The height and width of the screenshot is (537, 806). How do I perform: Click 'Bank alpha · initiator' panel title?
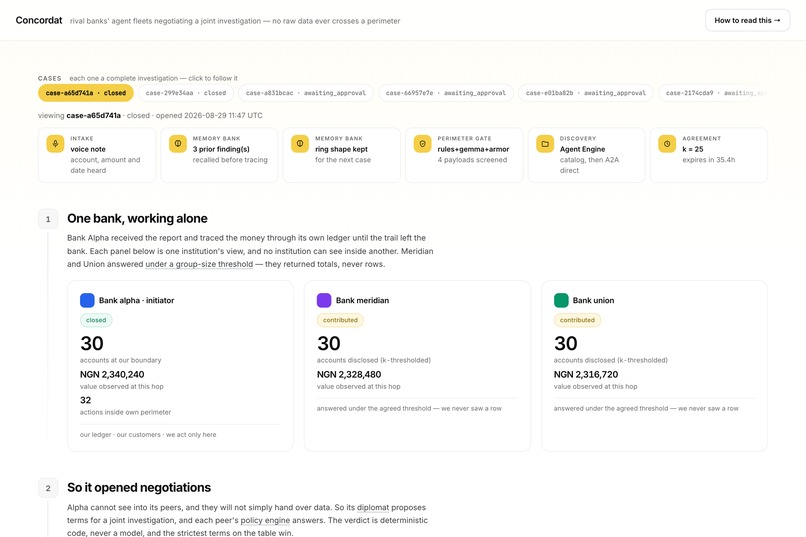pyautogui.click(x=136, y=300)
